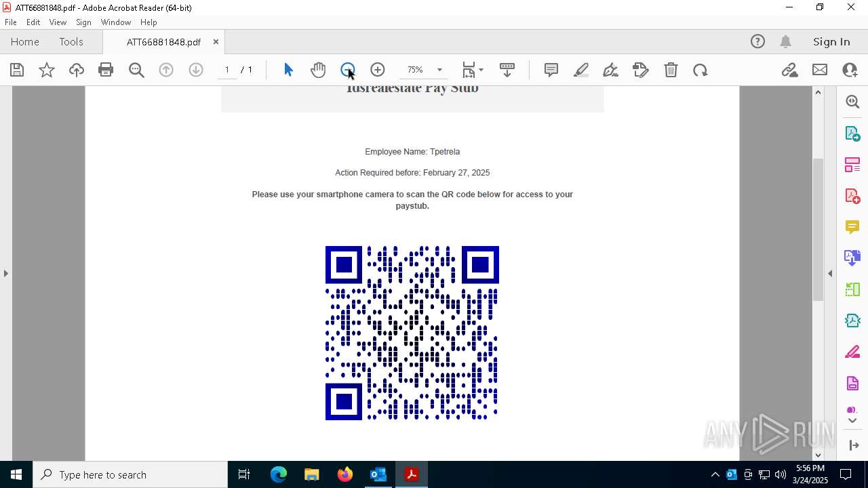This screenshot has width=868, height=488.
Task: Open Combine Files tool in right pane
Action: [852, 258]
